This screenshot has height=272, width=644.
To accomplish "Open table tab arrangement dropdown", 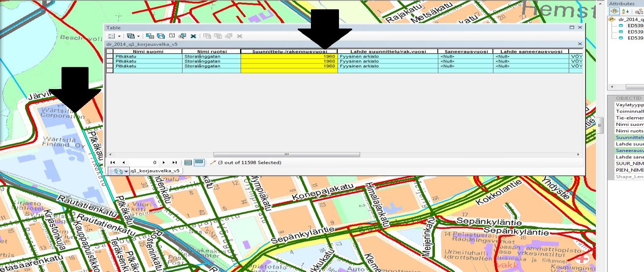I will pos(126,171).
